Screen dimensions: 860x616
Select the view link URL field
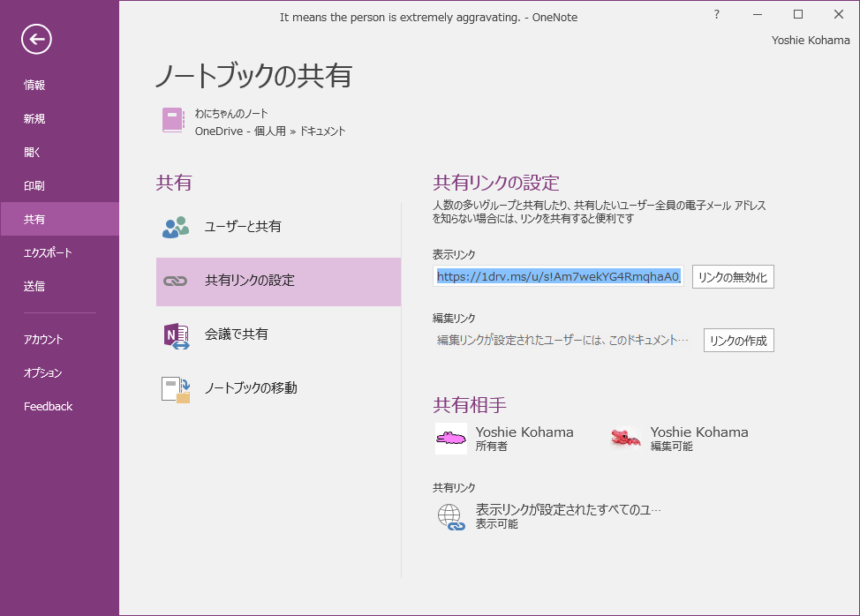pos(558,276)
